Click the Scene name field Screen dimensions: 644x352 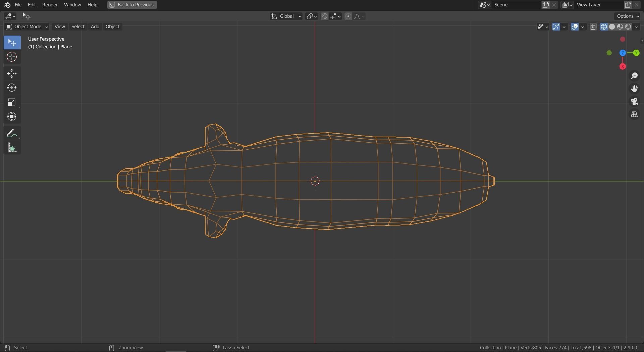pyautogui.click(x=517, y=5)
